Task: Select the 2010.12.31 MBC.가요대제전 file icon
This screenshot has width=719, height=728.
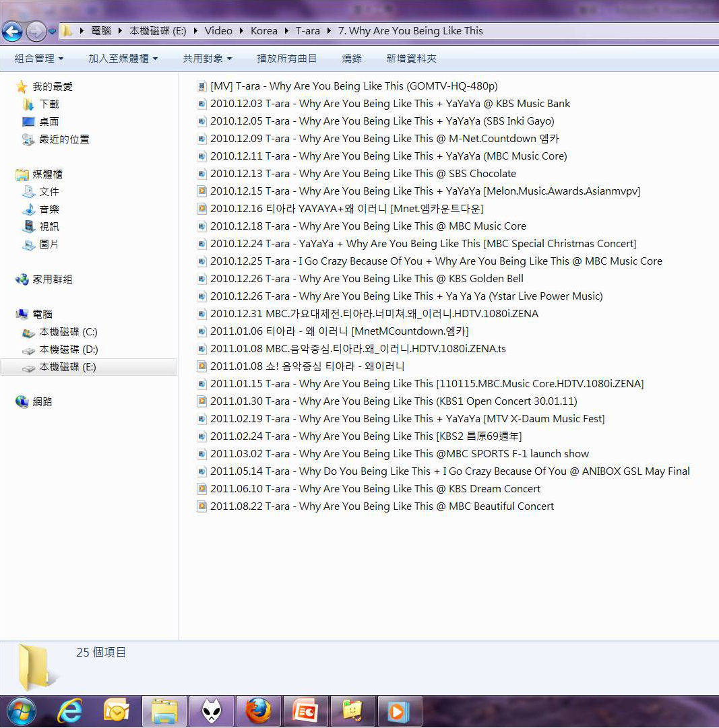Action: (201, 314)
